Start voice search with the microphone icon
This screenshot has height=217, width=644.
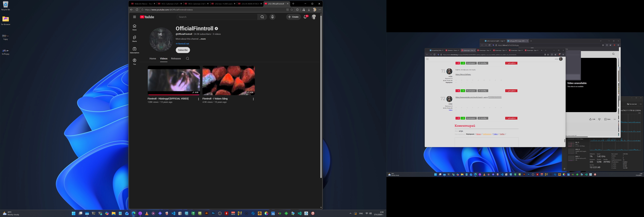pos(272,17)
